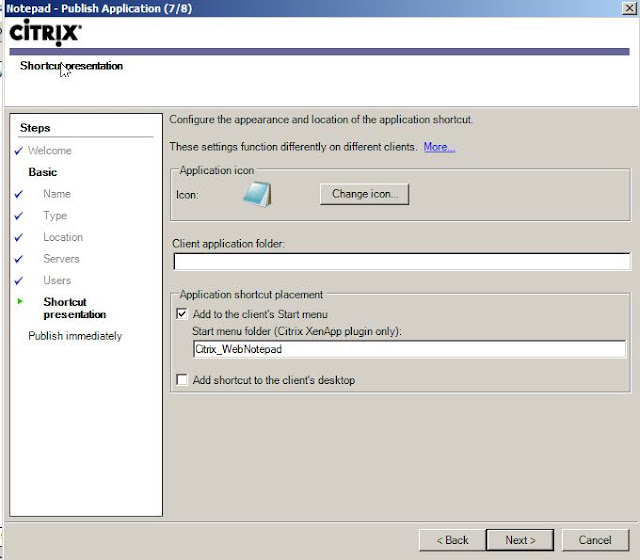Select the Welcome step
Image resolution: width=640 pixels, height=560 pixels.
50,151
